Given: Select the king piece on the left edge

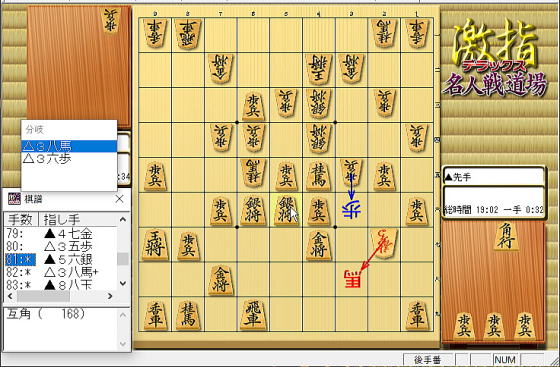Looking at the screenshot, I should pyautogui.click(x=155, y=245).
